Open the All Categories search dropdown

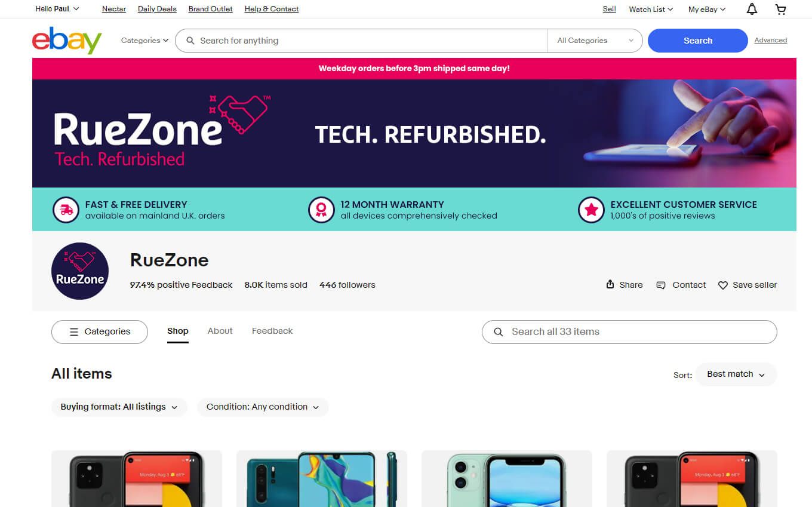tap(595, 41)
